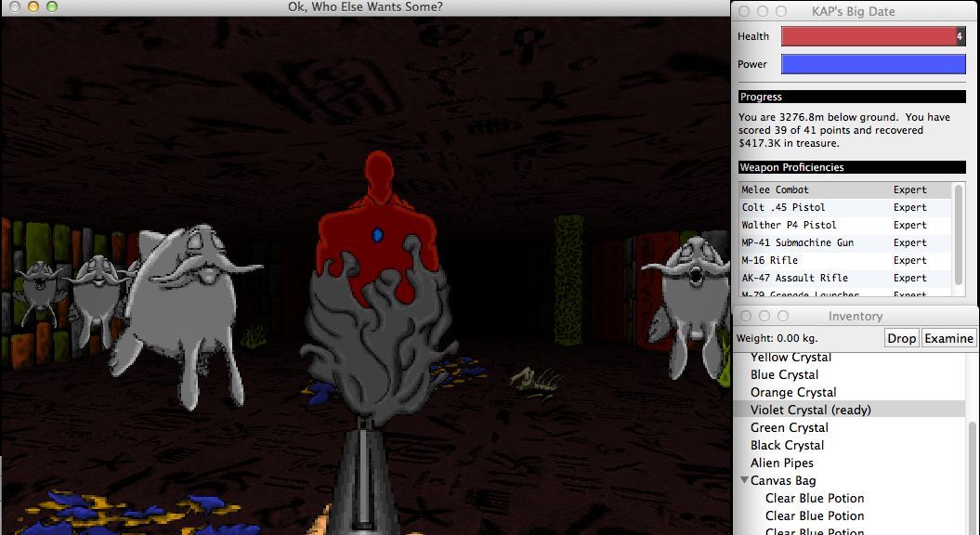The image size is (980, 535).
Task: Click the red Health bar
Action: [868, 36]
